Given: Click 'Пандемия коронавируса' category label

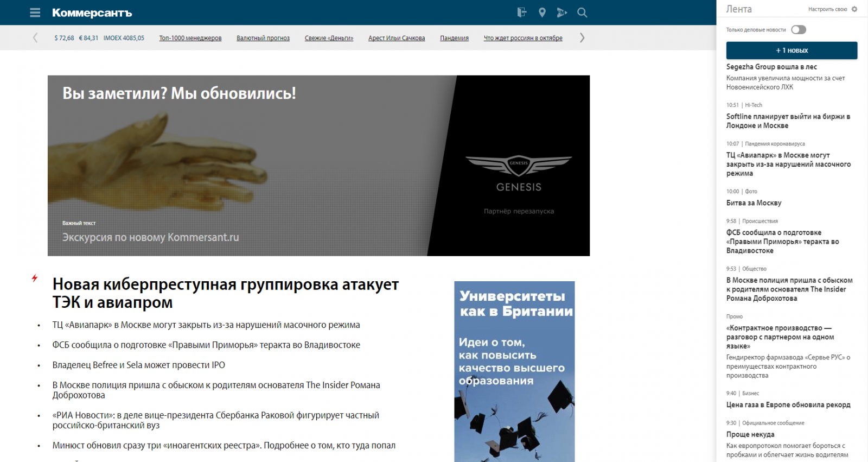Looking at the screenshot, I should (775, 144).
